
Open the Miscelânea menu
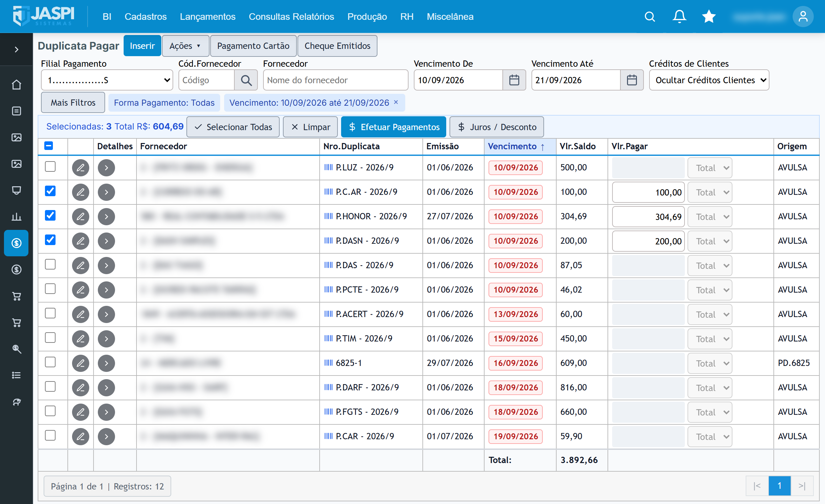click(450, 17)
